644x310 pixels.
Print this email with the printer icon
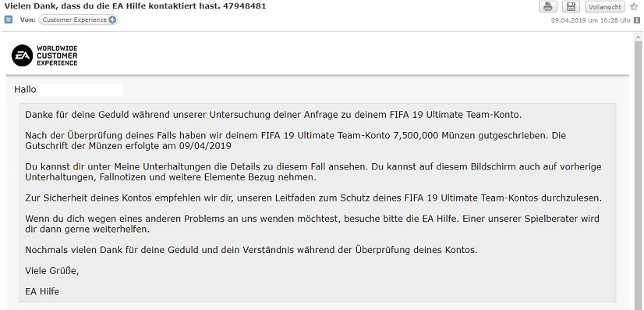(x=548, y=6)
